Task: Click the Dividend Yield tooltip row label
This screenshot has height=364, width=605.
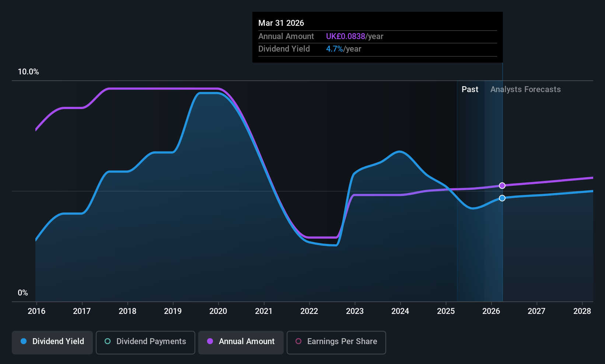Action: point(284,49)
